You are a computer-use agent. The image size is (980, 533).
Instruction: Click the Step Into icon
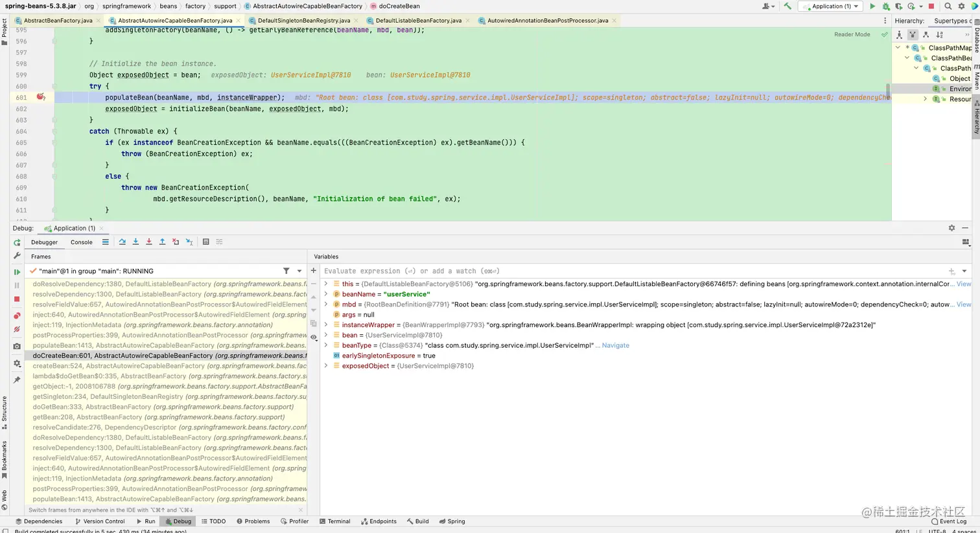click(x=135, y=242)
